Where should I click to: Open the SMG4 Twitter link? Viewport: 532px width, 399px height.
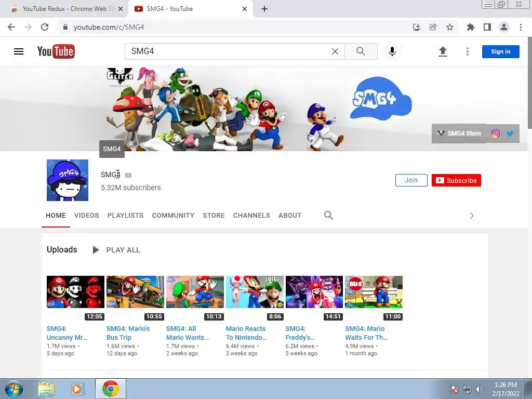[510, 134]
